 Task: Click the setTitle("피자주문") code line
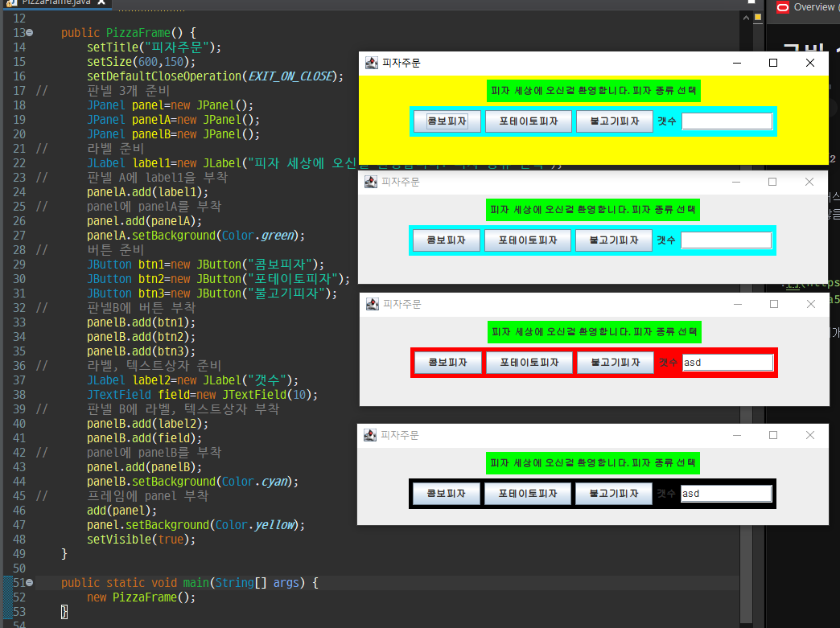pyautogui.click(x=154, y=47)
